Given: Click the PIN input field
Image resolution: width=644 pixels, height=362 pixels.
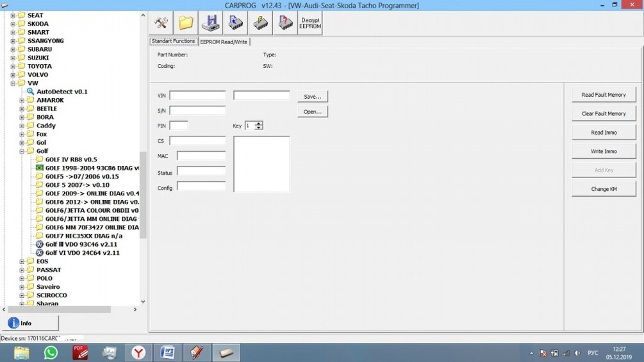Looking at the screenshot, I should click(179, 126).
